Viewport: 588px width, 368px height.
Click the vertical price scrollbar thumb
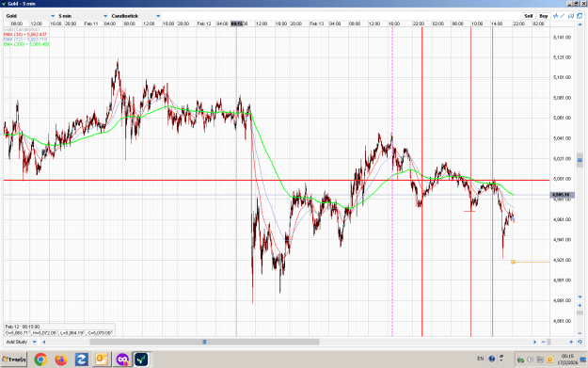[580, 160]
